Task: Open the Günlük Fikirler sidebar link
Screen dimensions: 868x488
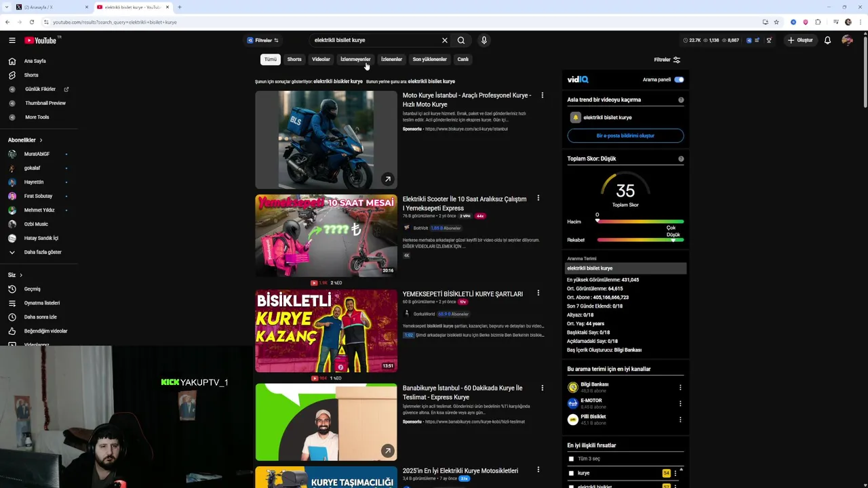Action: point(41,89)
